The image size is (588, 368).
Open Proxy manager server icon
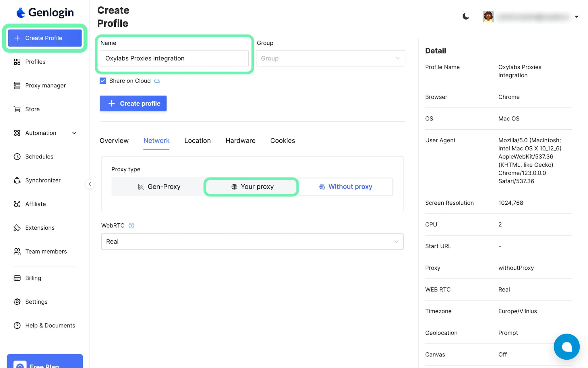coord(17,85)
